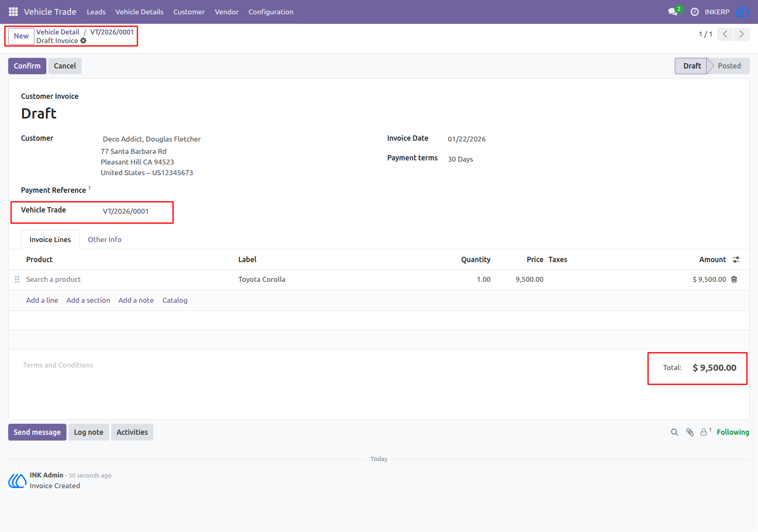The width and height of the screenshot is (758, 532).
Task: Switch to the Other Info tab
Action: click(x=105, y=240)
